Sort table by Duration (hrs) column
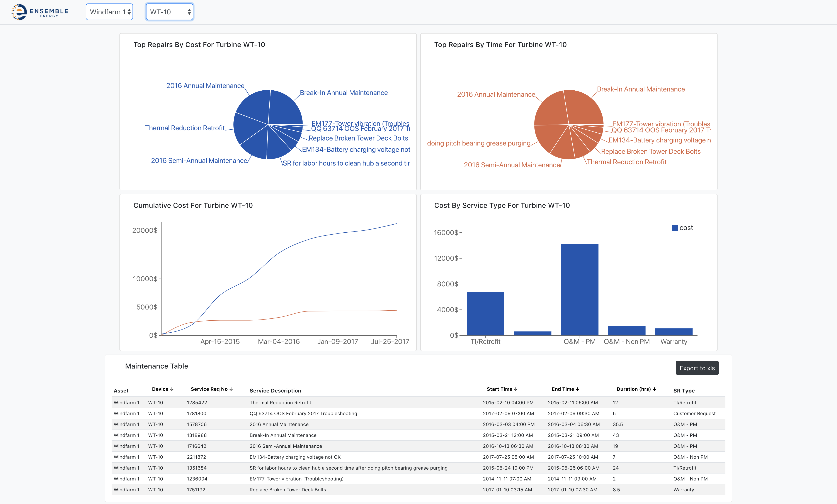 tap(636, 389)
